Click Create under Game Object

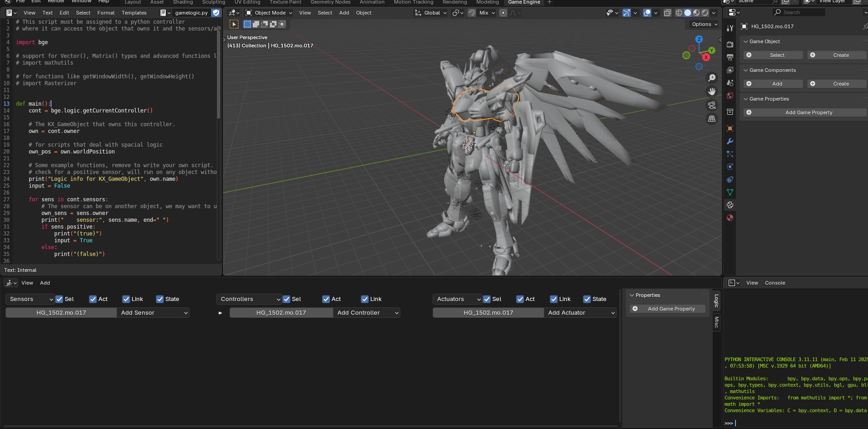pos(837,55)
